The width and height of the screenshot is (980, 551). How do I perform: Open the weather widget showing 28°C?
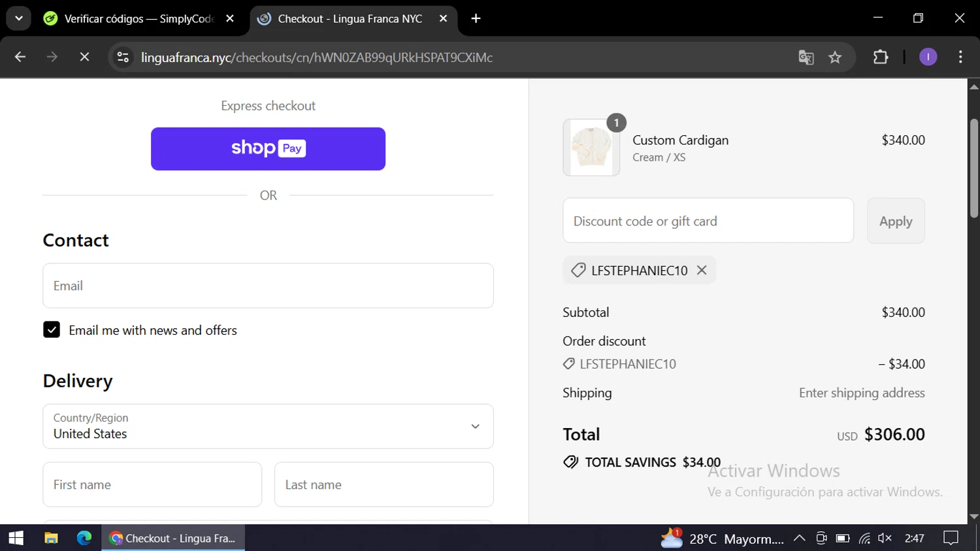[x=721, y=538]
